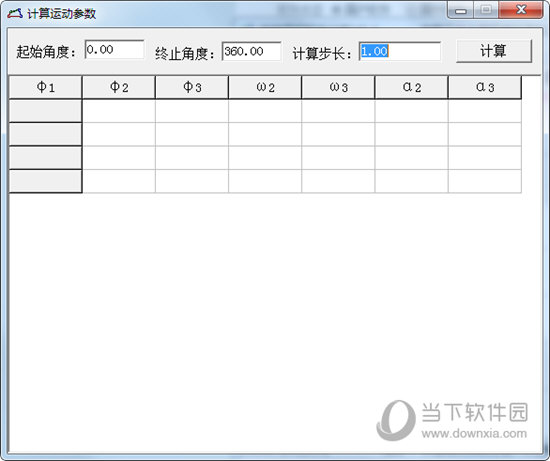Focus the 起始角度 input field
This screenshot has width=550, height=461.
coord(114,49)
